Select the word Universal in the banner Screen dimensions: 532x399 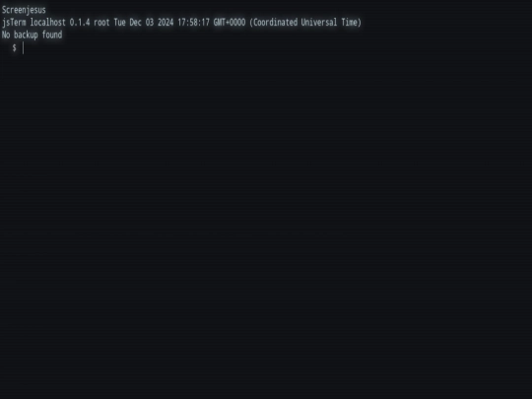click(x=319, y=23)
